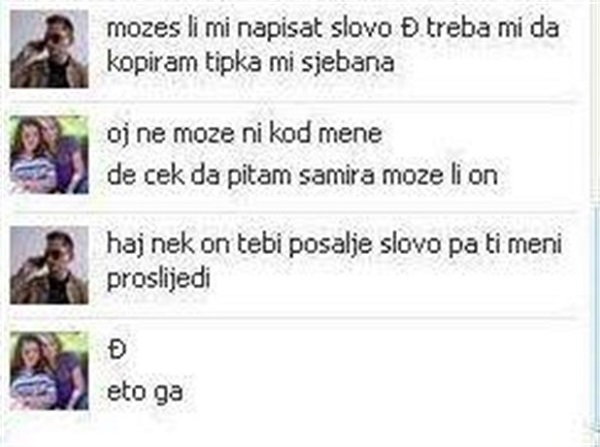Select the text 'haj nek on tebi posalje slovo'
This screenshot has height=447, width=600.
[273, 244]
